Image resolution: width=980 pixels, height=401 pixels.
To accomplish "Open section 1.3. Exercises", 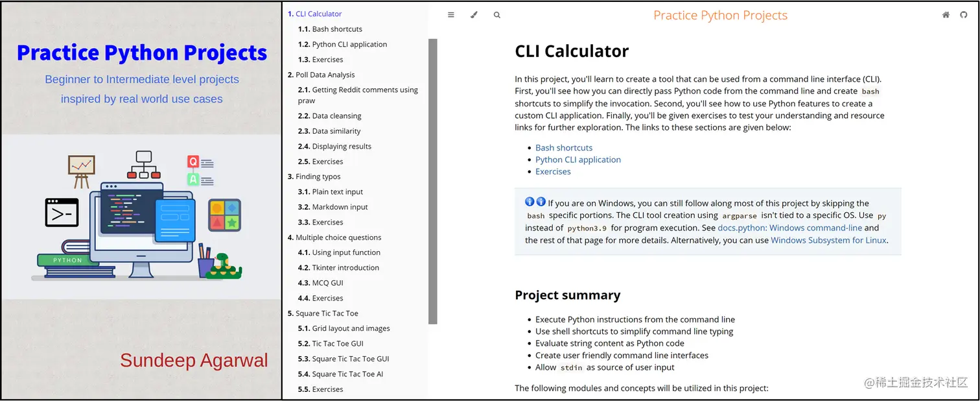I will click(320, 60).
